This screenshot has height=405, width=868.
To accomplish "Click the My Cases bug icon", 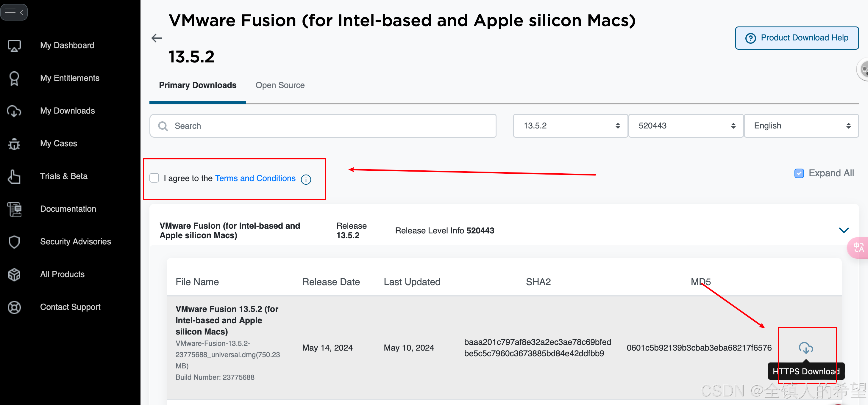I will 14,144.
